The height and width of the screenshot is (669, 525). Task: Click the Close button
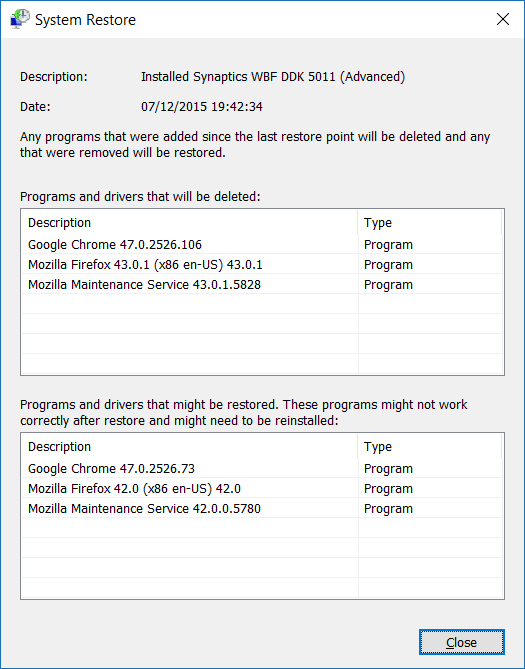461,642
